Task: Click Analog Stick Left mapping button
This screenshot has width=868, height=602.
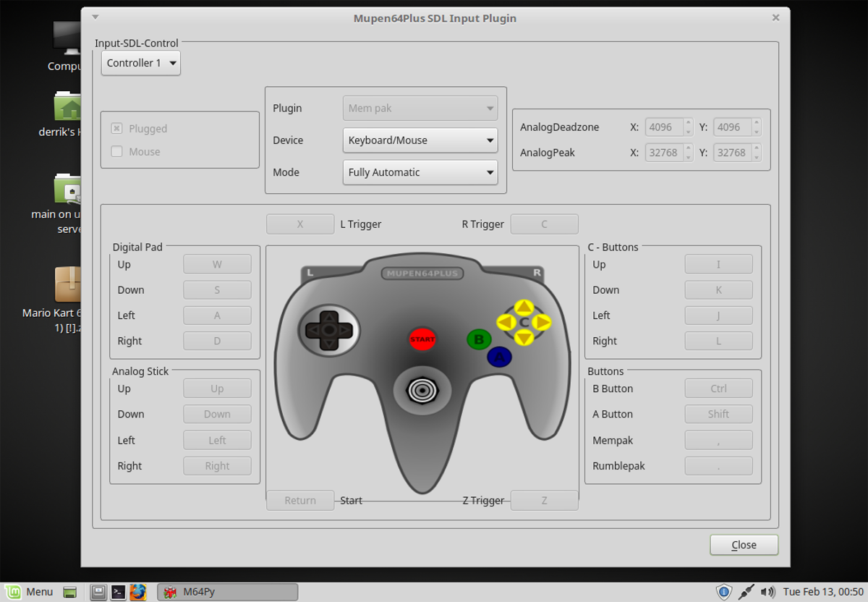Action: click(217, 440)
